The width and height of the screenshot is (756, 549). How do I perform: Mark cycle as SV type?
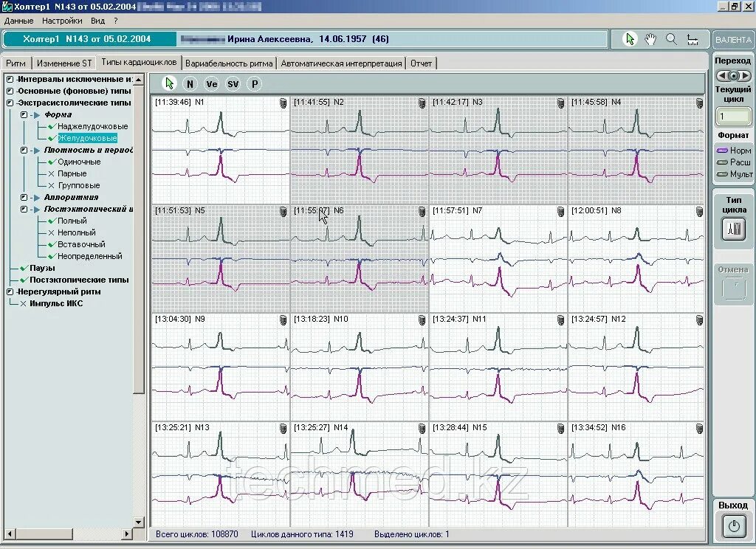(233, 84)
